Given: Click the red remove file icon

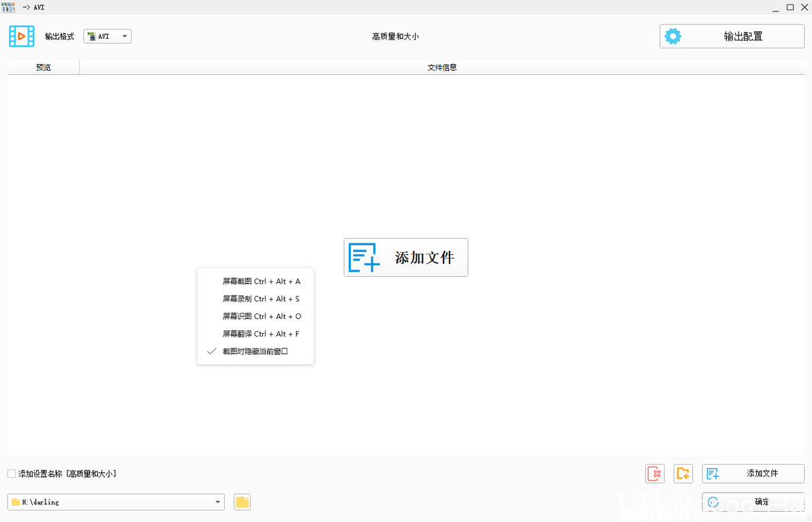Looking at the screenshot, I should (x=655, y=474).
